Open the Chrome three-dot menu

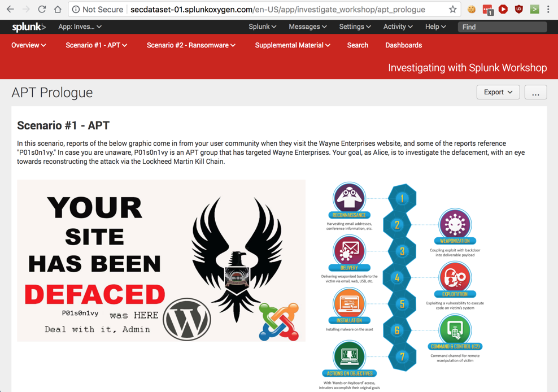548,9
